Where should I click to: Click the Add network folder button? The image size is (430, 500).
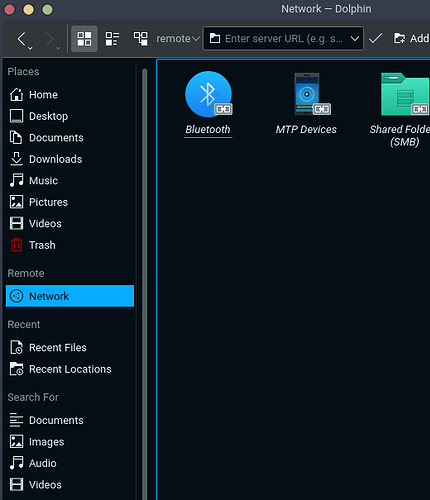411,39
